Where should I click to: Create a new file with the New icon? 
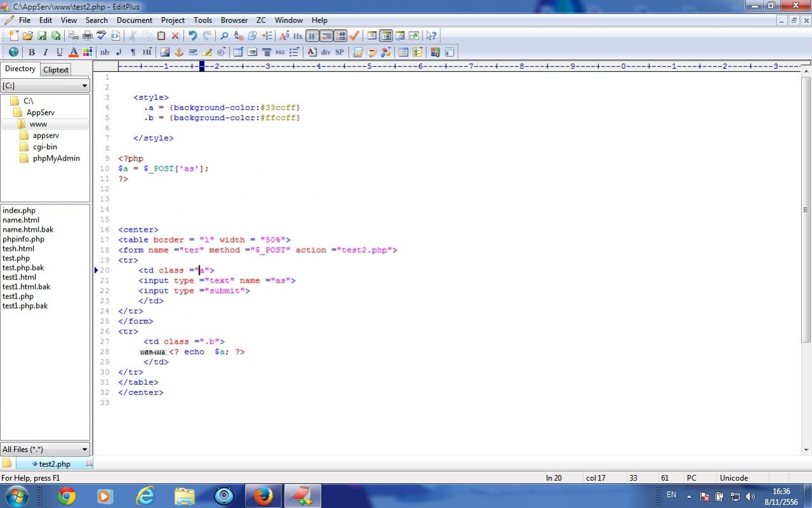click(x=13, y=36)
